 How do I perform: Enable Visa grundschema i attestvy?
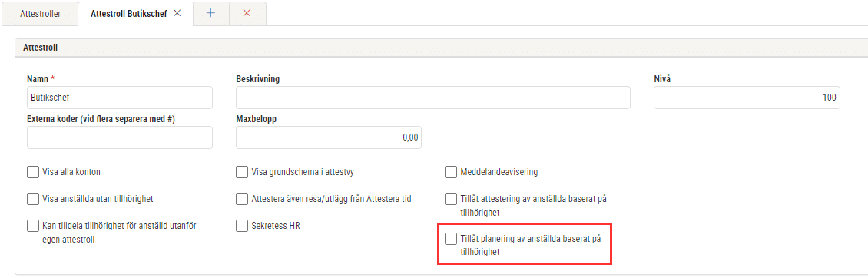pyautogui.click(x=242, y=172)
